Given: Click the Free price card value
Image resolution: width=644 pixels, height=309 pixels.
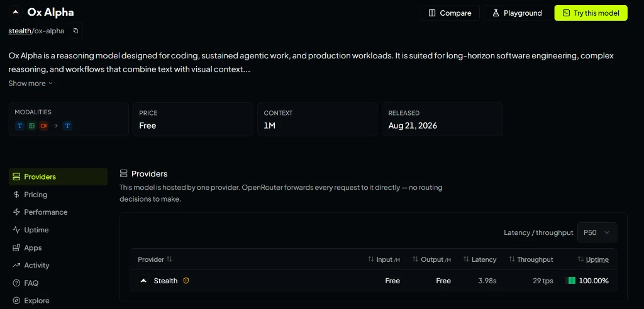Looking at the screenshot, I should click(x=147, y=126).
